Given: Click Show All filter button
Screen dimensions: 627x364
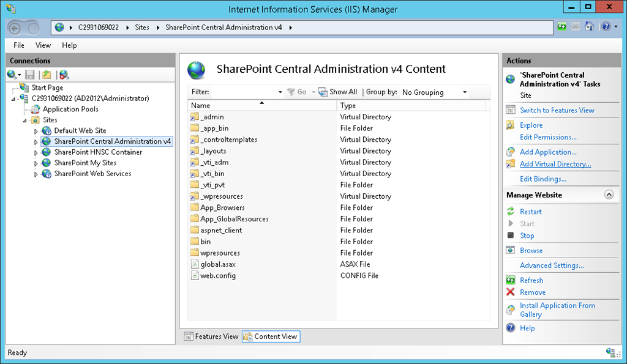Looking at the screenshot, I should coord(337,92).
